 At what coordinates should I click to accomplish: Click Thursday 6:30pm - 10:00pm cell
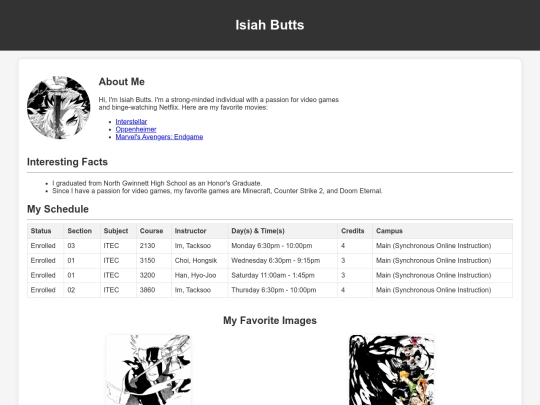[282, 290]
